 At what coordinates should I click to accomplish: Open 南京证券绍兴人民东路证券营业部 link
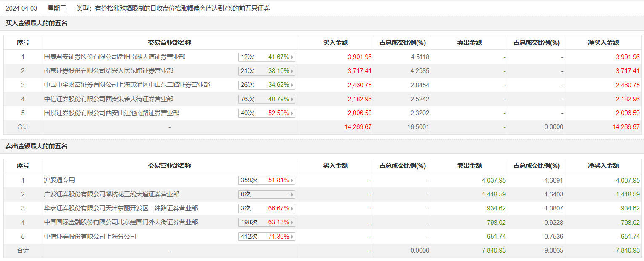pos(109,71)
